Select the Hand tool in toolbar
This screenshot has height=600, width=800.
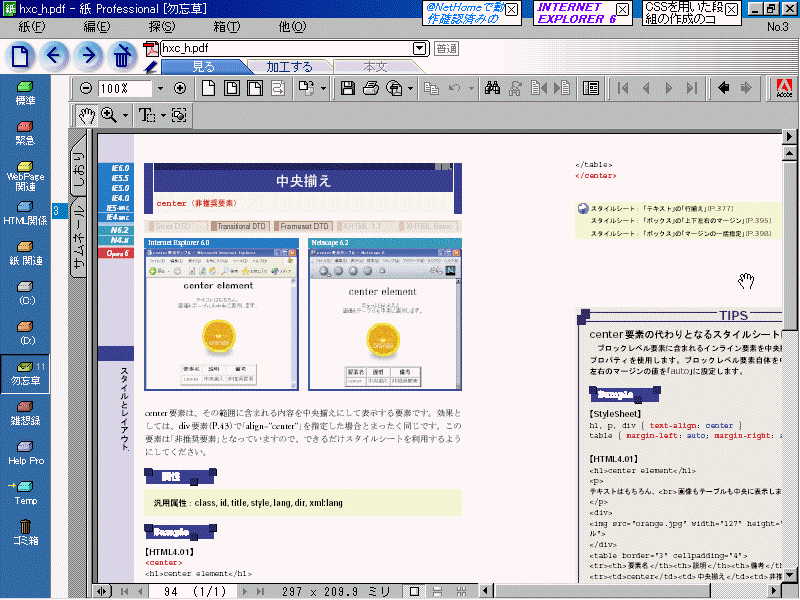coord(88,115)
